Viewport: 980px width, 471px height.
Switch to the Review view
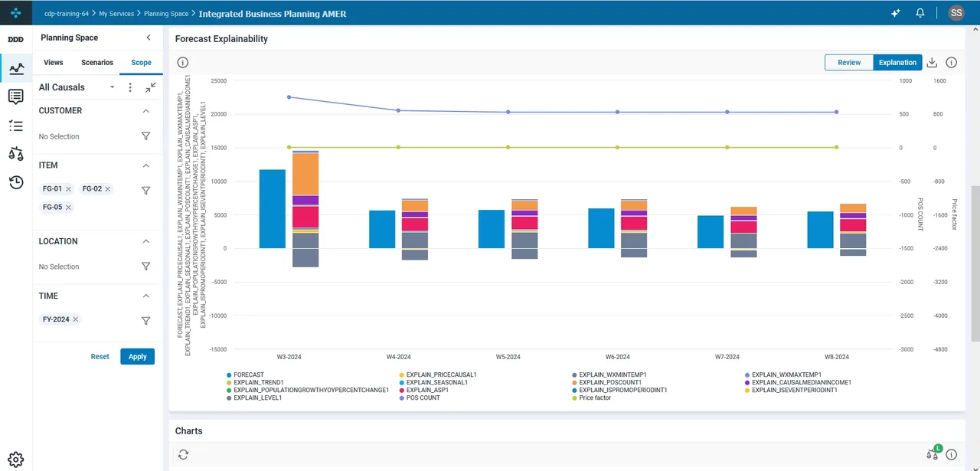coord(849,63)
